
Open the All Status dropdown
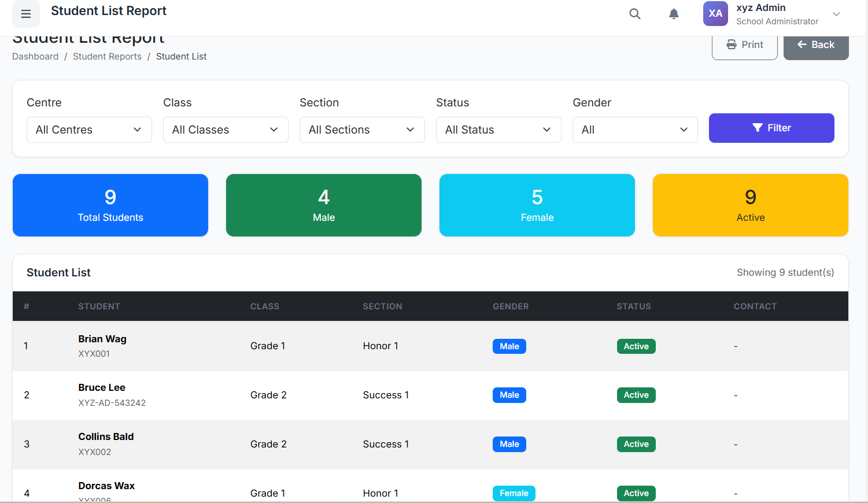point(498,130)
